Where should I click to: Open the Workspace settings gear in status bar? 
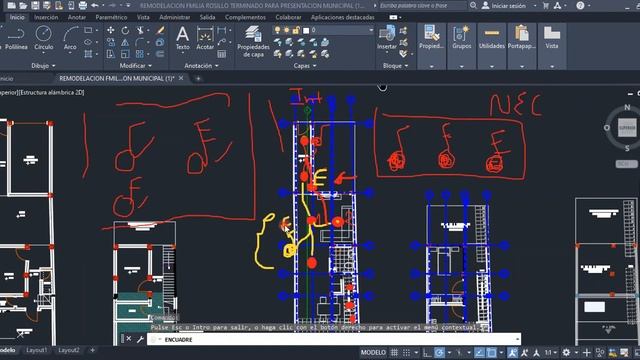[566, 352]
